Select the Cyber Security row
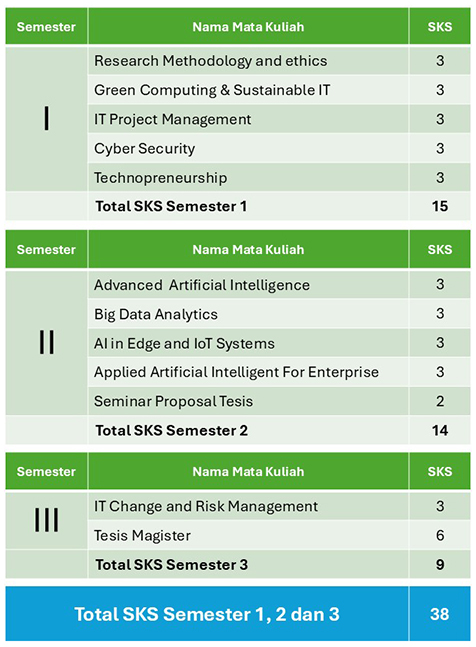 tap(279, 149)
